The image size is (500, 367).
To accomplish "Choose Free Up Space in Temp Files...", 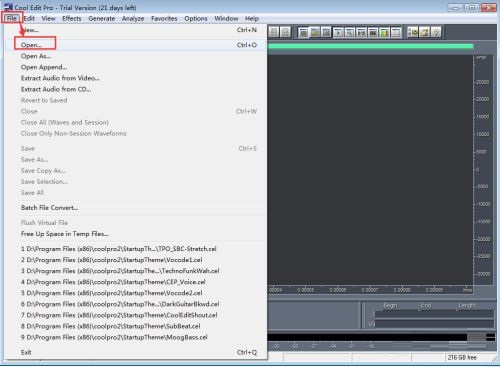I will coord(136,233).
